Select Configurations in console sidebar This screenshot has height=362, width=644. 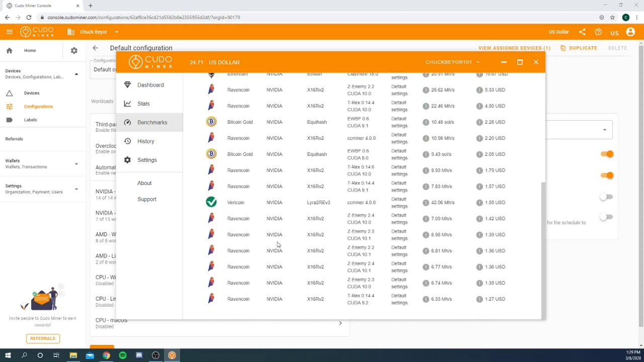pos(38,107)
